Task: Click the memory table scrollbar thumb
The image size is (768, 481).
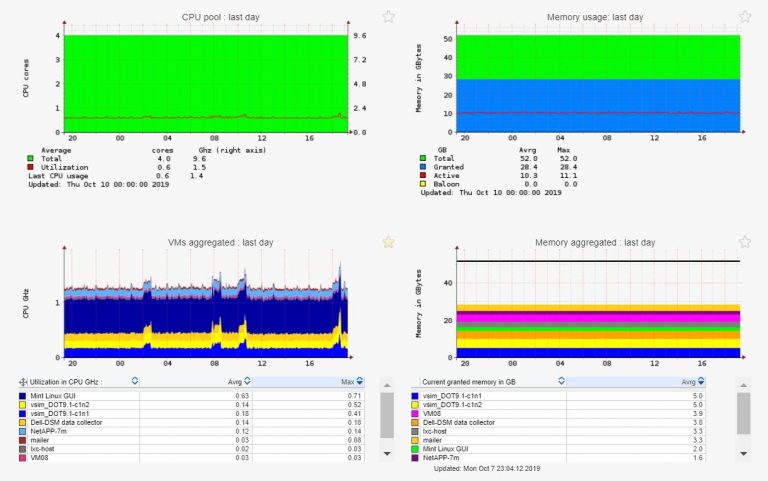Action: [x=743, y=413]
